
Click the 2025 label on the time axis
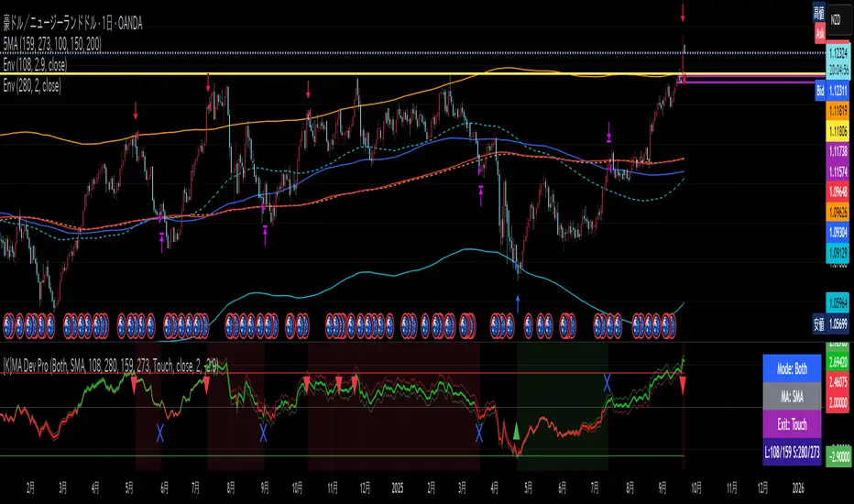coord(400,490)
